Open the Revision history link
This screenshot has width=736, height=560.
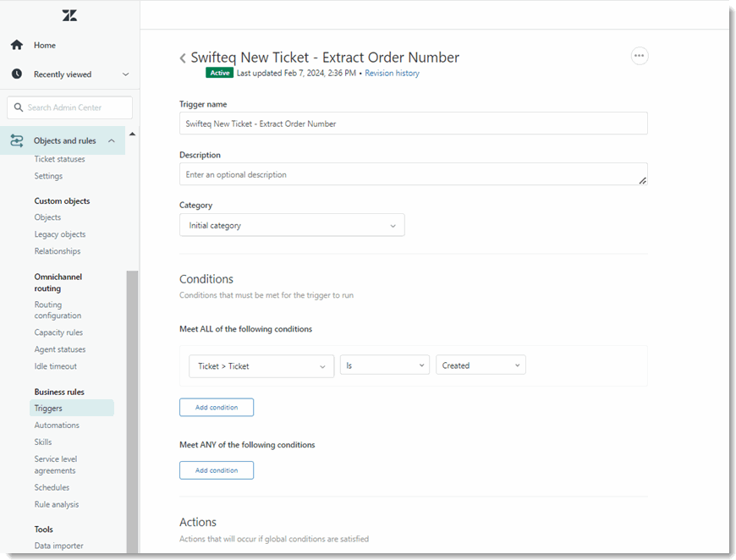tap(392, 73)
